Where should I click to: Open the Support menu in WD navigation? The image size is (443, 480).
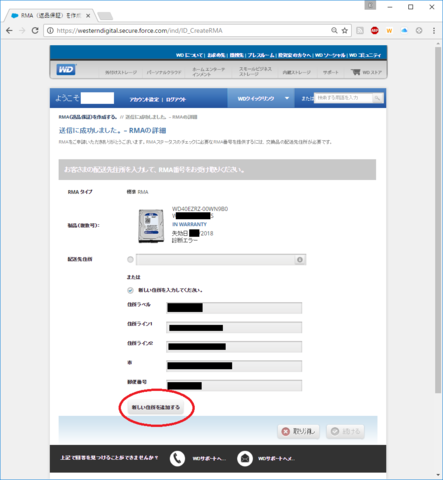pos(330,72)
